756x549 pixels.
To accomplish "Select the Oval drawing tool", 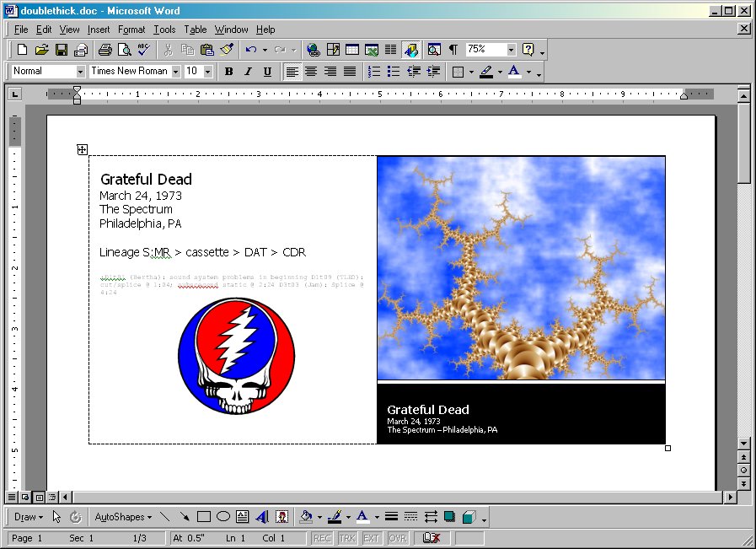I will coord(223,517).
